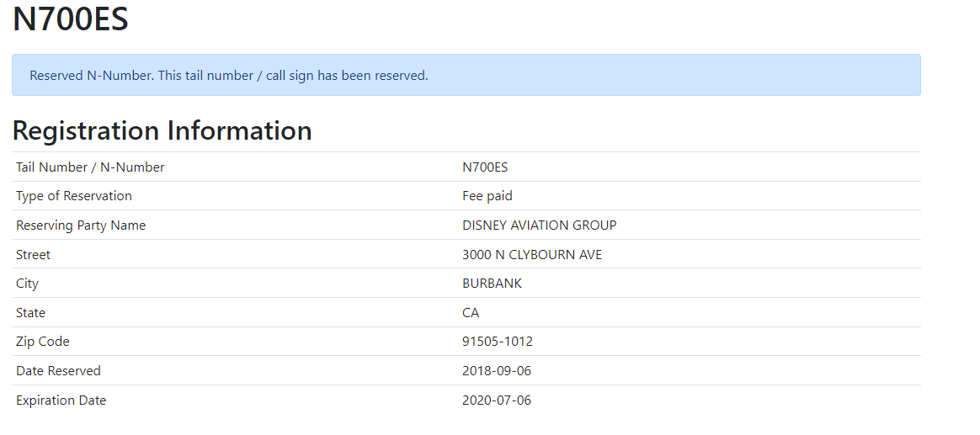
Task: Click the Reserved N-Number alert banner
Action: [466, 75]
